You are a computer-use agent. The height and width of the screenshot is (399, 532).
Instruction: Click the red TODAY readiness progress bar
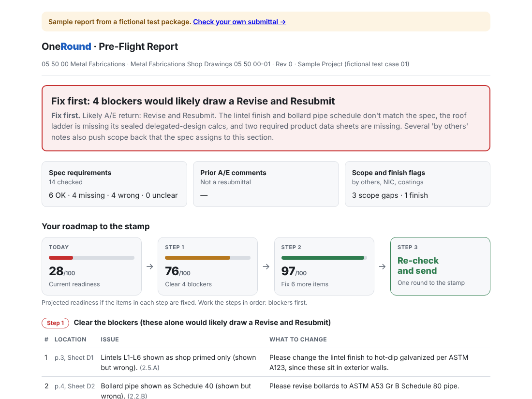[91, 258]
